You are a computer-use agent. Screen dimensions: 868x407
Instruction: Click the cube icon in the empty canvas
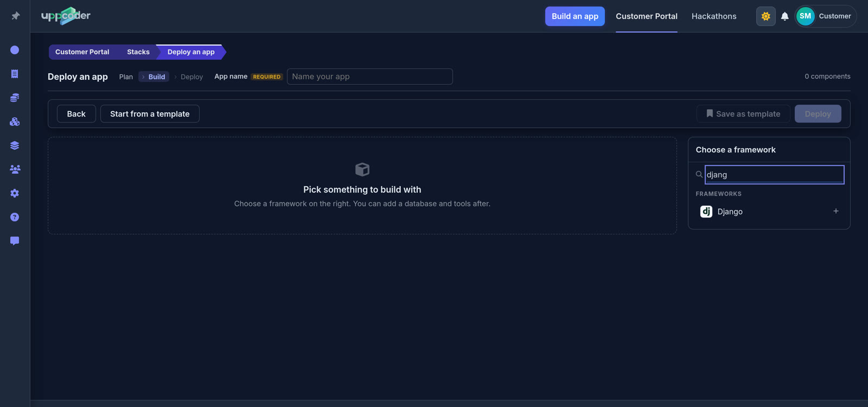coord(362,169)
